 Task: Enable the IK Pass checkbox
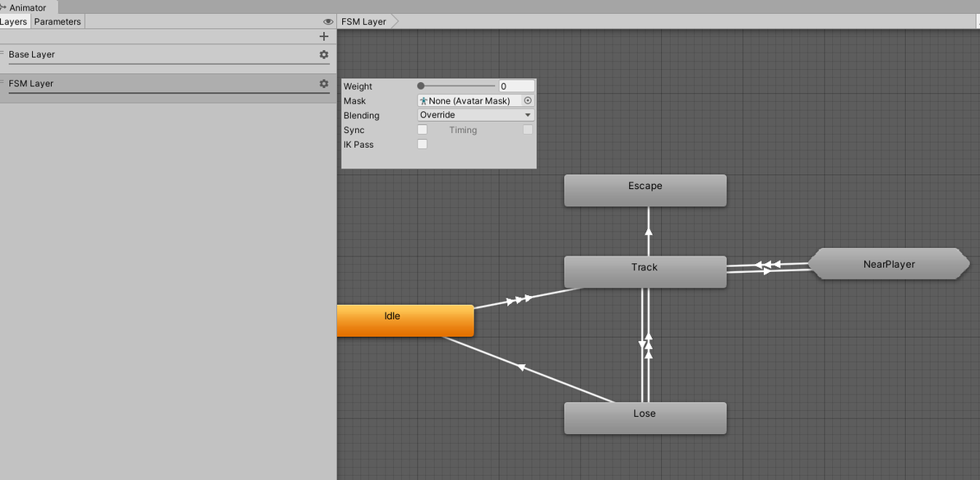[423, 145]
